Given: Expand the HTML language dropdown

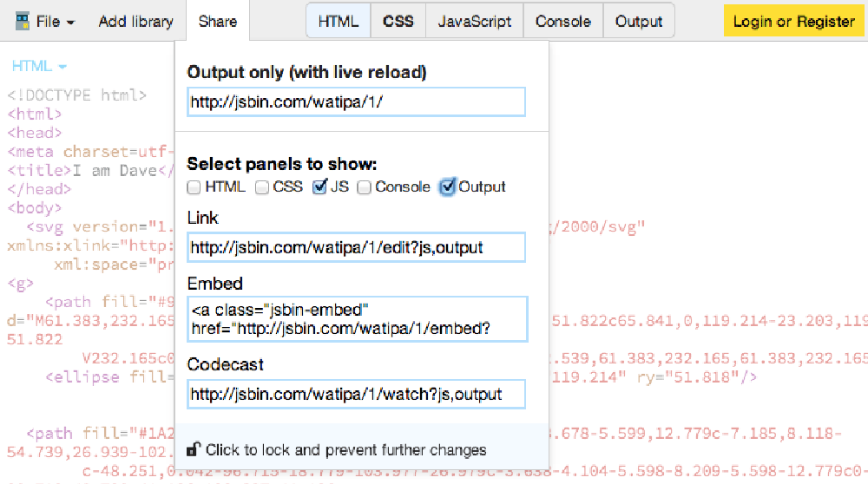Looking at the screenshot, I should (39, 66).
